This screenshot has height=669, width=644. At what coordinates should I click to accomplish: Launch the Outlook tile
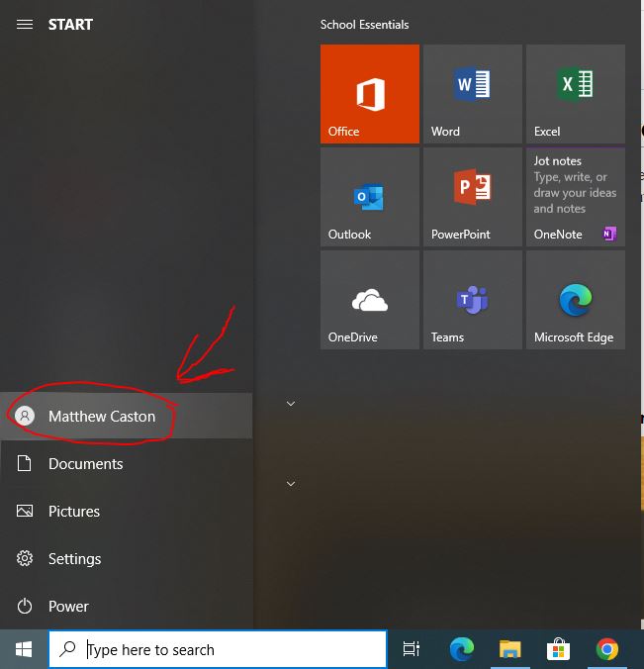click(370, 197)
